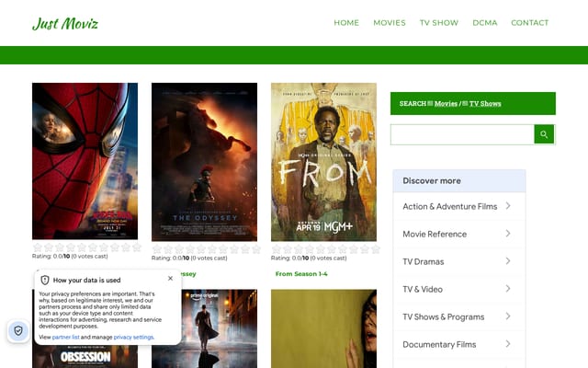Expand chevron beside Action & Adventure Films
Screen dimensions: 588x368
(x=508, y=206)
